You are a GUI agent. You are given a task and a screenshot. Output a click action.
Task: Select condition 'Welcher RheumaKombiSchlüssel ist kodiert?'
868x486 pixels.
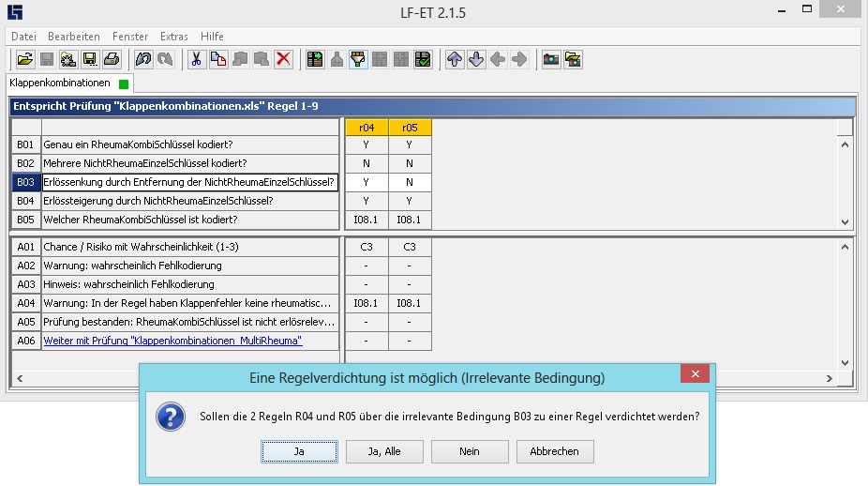tap(190, 220)
